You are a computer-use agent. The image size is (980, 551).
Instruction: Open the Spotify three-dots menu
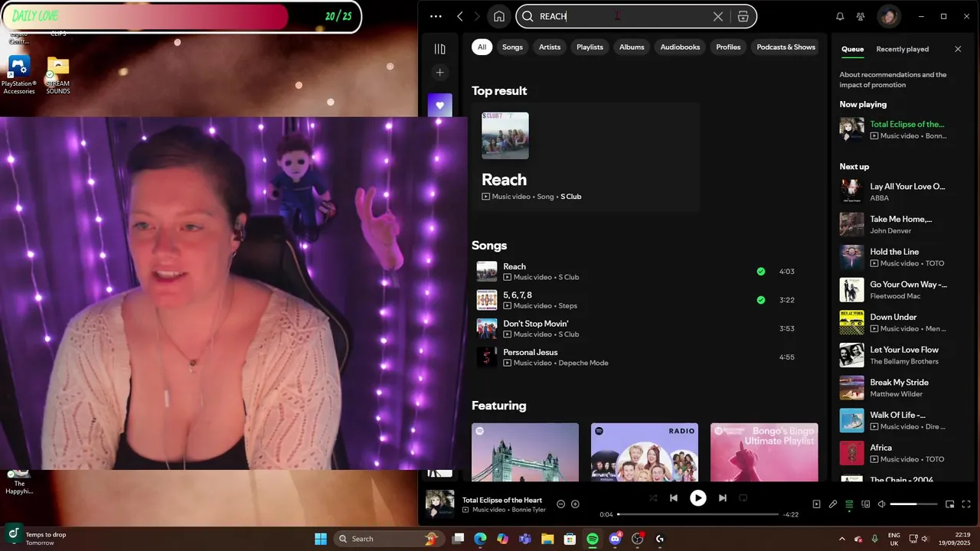click(436, 16)
